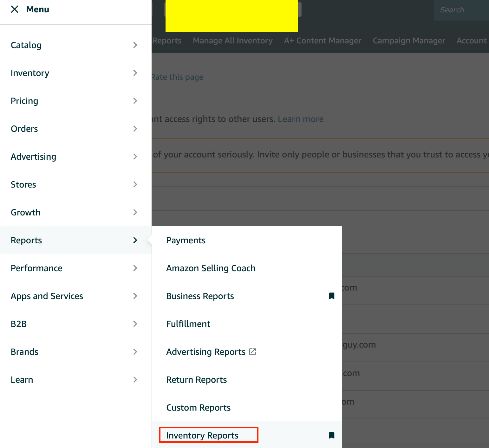Click the chevron on the Reports row
The width and height of the screenshot is (489, 448).
(x=135, y=240)
